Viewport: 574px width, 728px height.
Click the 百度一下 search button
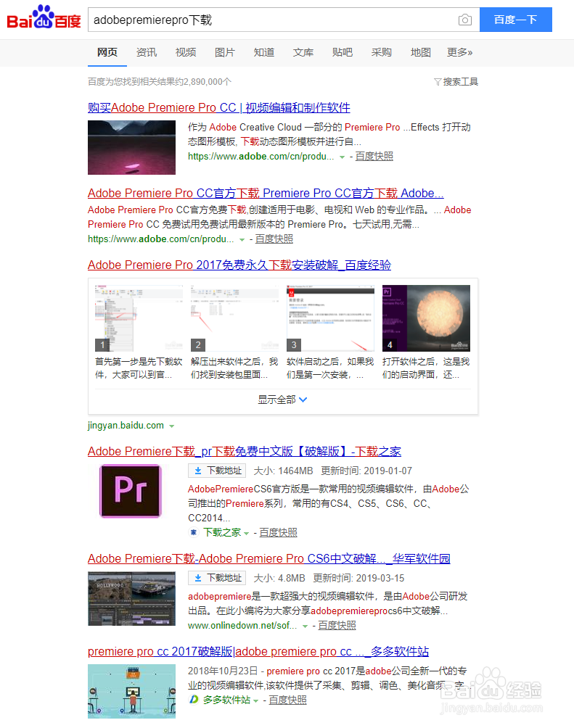tap(516, 20)
